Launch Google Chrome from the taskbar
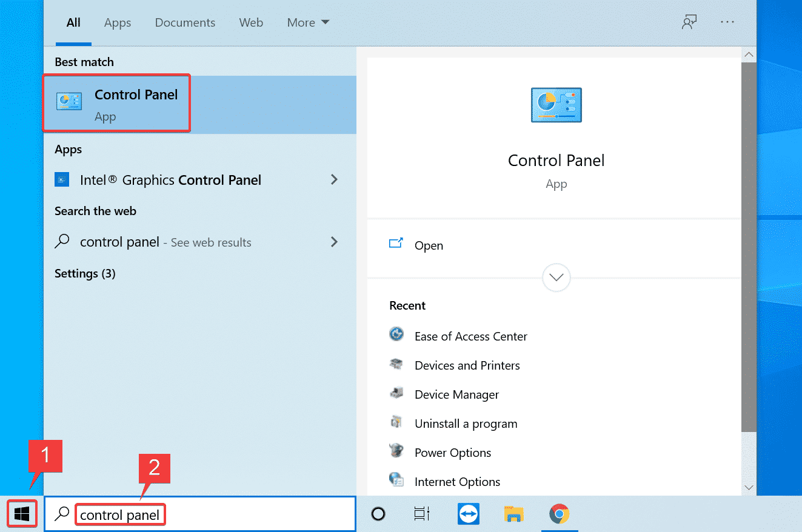 [x=559, y=514]
